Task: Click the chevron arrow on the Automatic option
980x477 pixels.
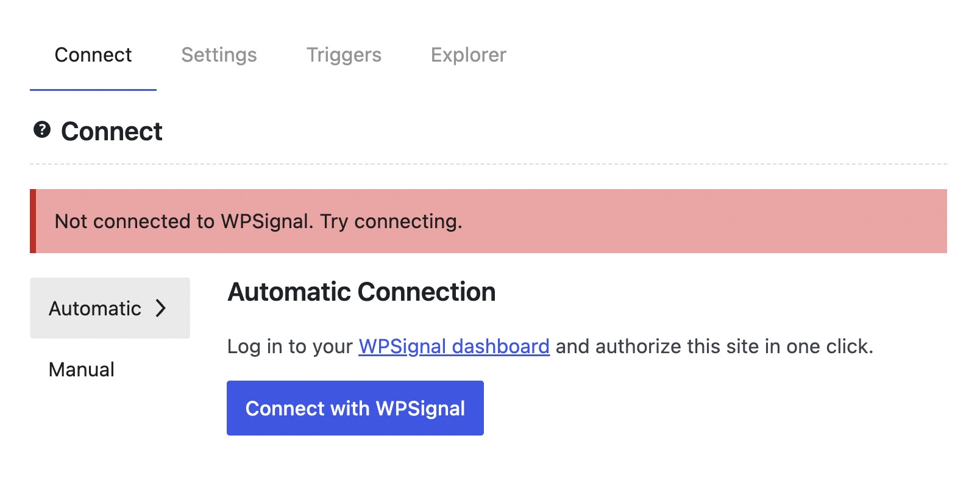Action: click(162, 309)
